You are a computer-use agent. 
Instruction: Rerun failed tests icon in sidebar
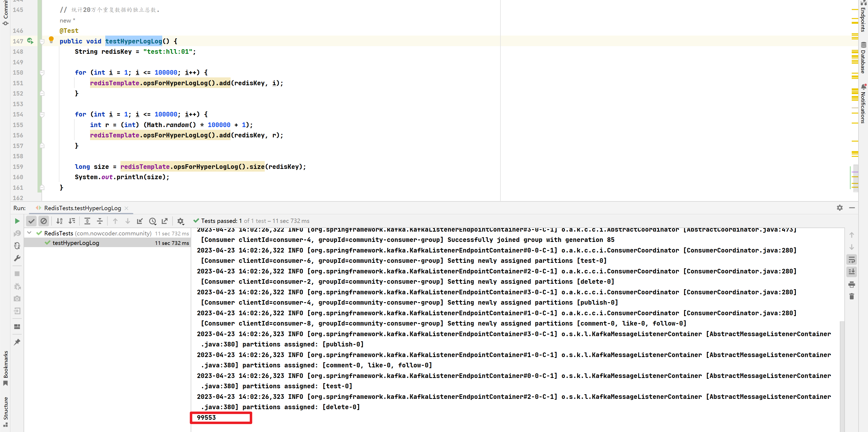pyautogui.click(x=17, y=233)
